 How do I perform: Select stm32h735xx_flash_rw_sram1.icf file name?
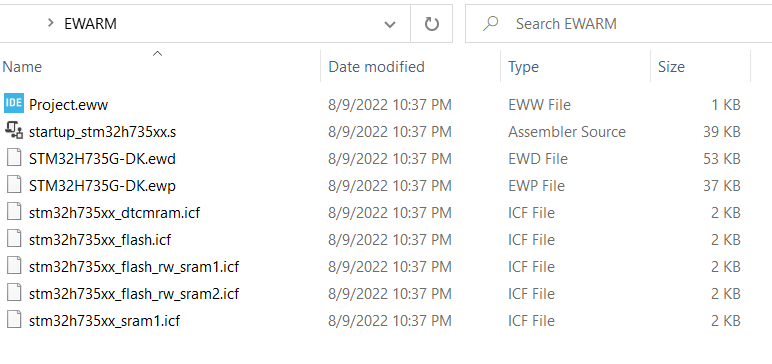[x=134, y=266]
